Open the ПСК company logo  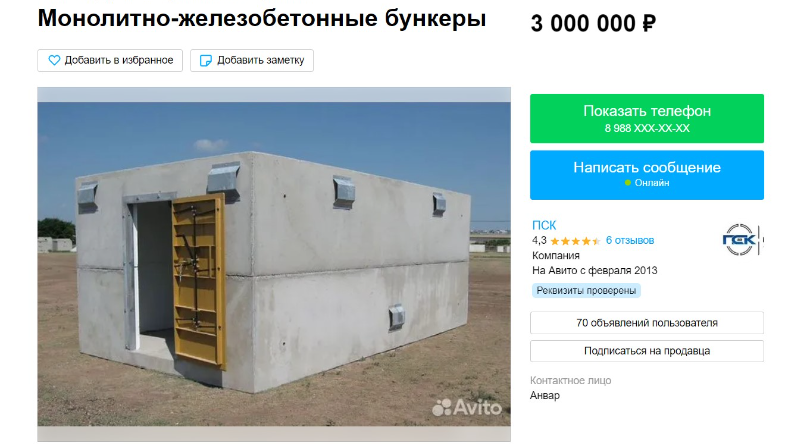pos(741,240)
